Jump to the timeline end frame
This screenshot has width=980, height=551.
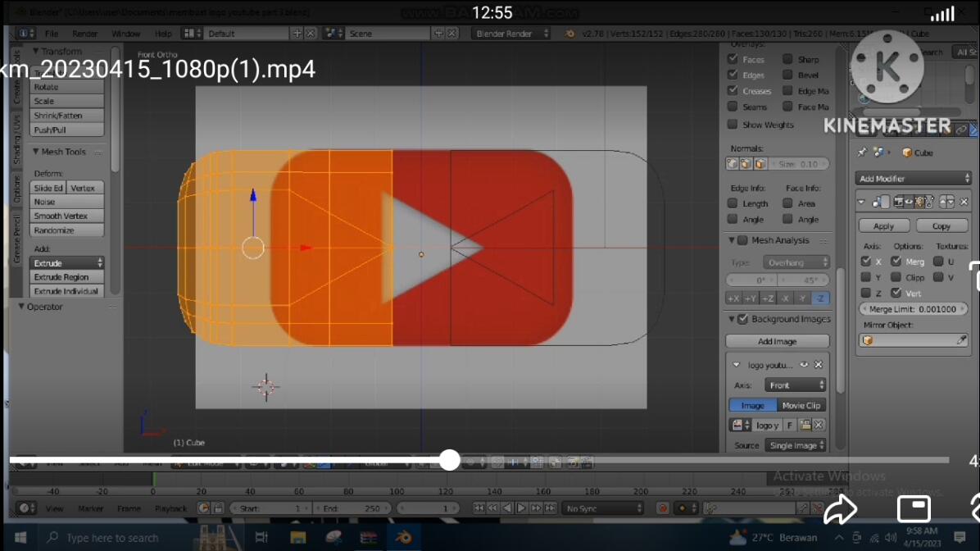click(550, 508)
